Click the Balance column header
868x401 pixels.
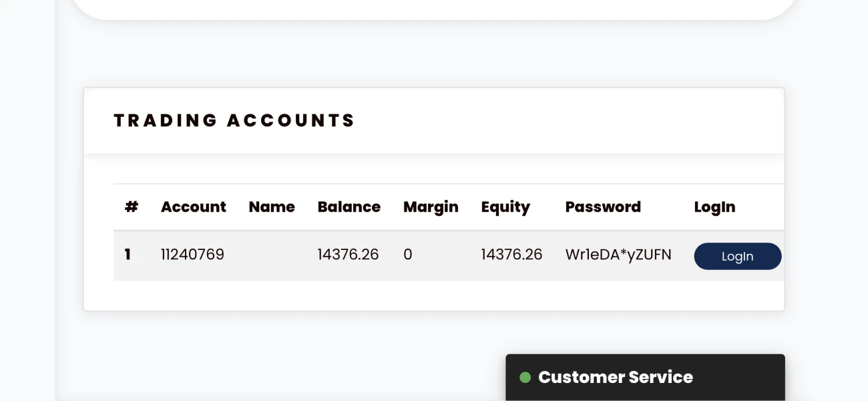[x=349, y=207]
